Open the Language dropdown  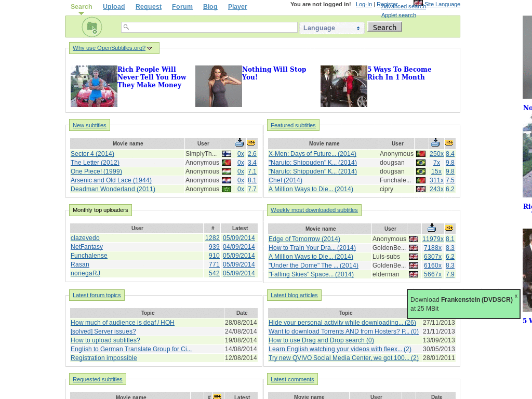pyautogui.click(x=332, y=28)
